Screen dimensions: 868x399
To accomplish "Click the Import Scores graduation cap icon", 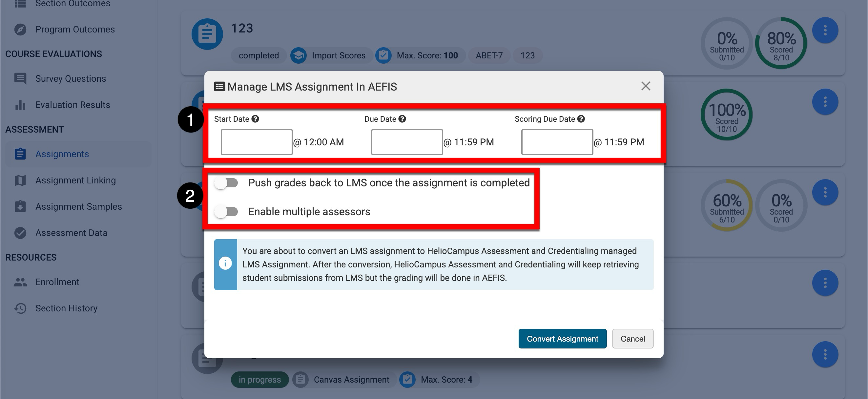I will [299, 55].
